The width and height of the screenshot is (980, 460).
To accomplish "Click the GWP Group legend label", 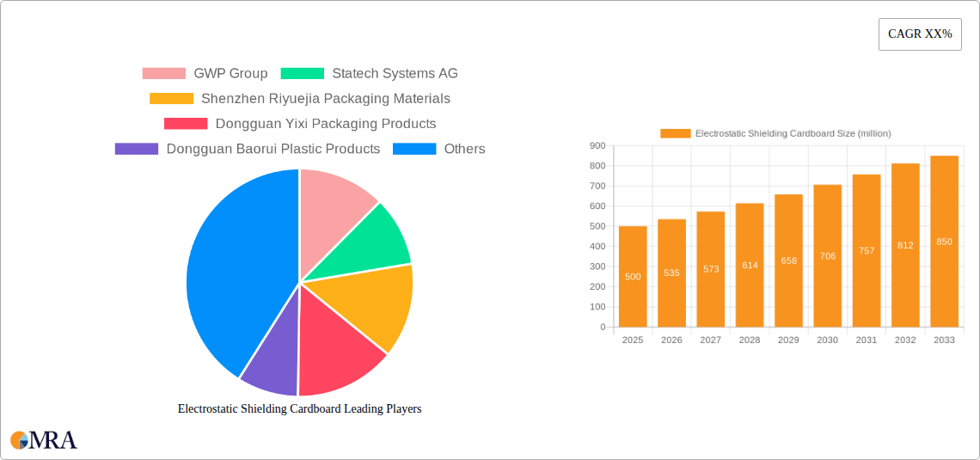I will [x=230, y=73].
